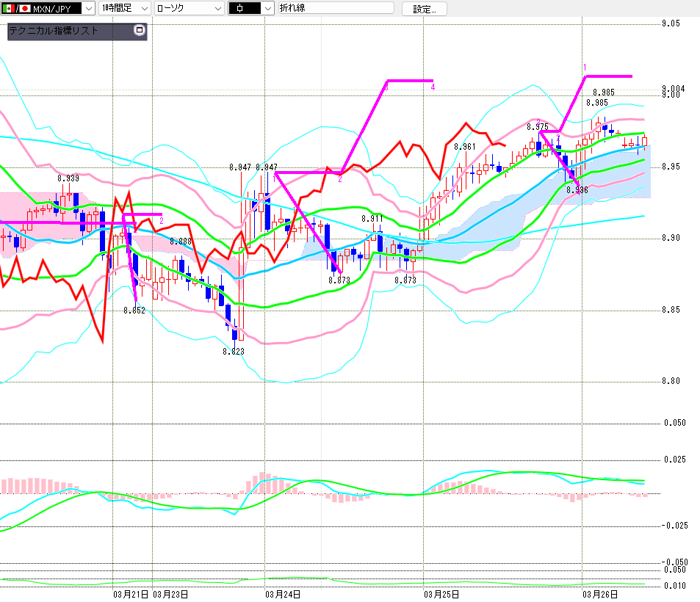Click the 8.936 low price label
This screenshot has height=602, width=700.
tap(577, 190)
